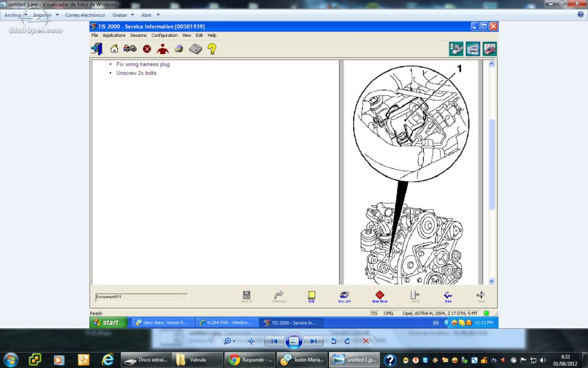Open vehicle selection cars icon

(130, 48)
